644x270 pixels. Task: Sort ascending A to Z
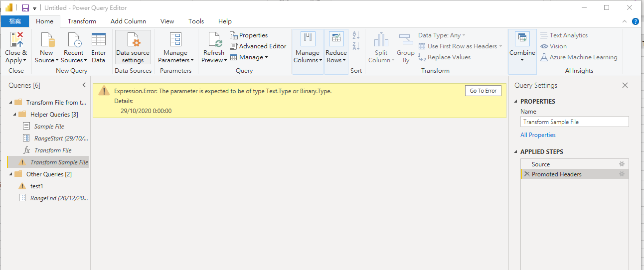click(356, 35)
